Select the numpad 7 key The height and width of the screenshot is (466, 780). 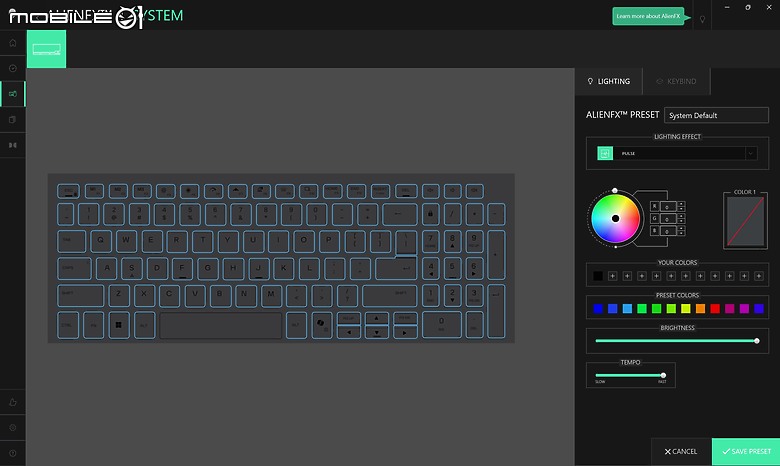click(430, 241)
